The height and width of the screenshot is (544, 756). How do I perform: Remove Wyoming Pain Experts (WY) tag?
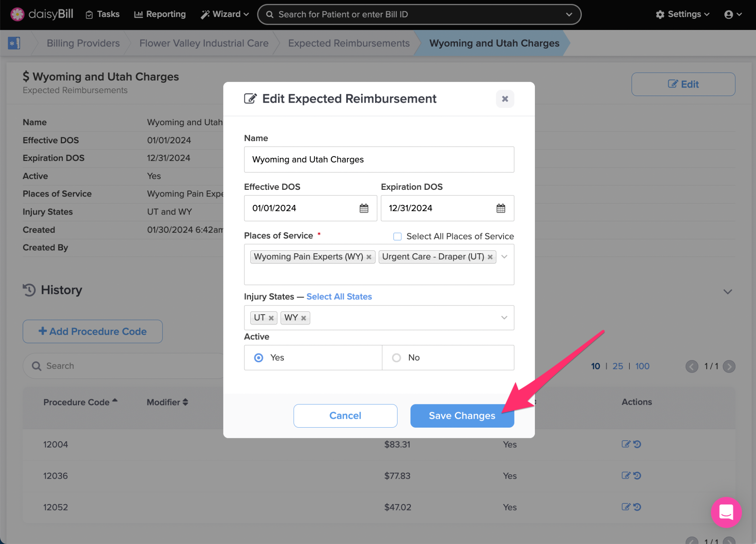pos(368,257)
